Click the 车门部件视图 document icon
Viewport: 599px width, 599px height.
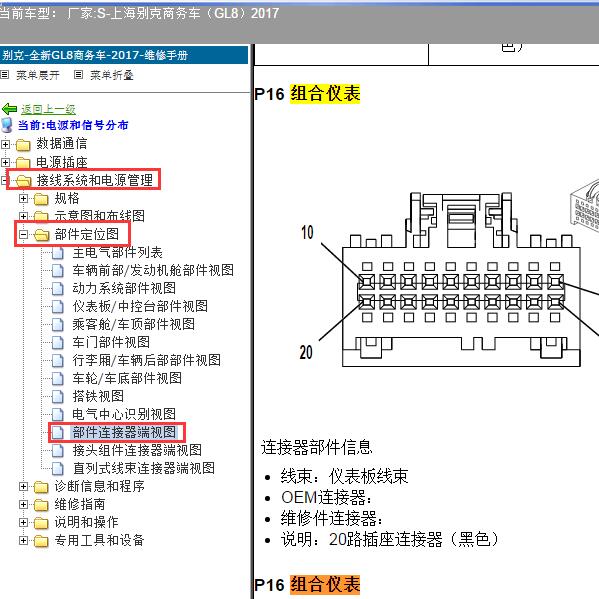[58, 343]
